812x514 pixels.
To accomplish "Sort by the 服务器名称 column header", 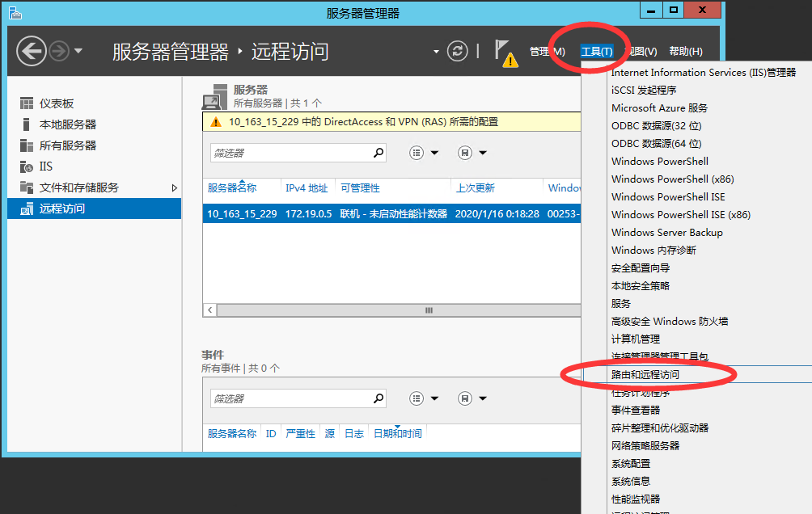I will point(232,188).
